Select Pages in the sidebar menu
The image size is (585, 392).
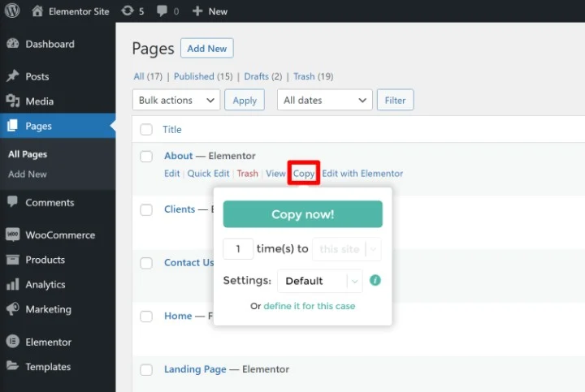38,126
